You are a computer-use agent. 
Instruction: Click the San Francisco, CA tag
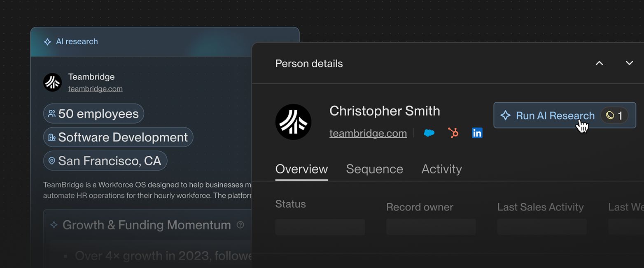click(x=105, y=161)
